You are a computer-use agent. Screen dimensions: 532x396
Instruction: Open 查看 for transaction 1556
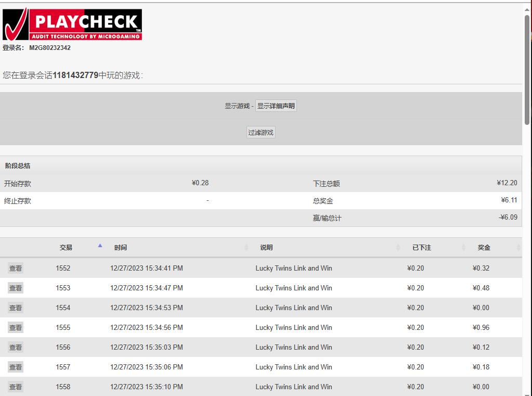[16, 348]
